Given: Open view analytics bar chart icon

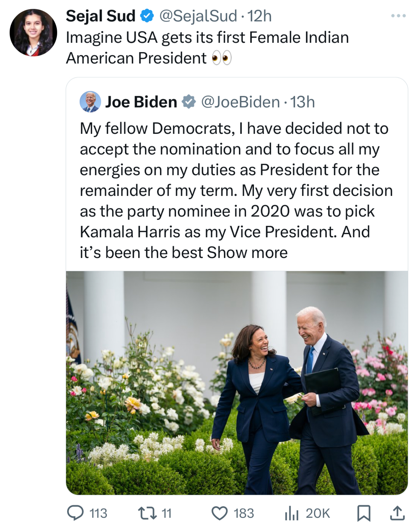Looking at the screenshot, I should pyautogui.click(x=292, y=513).
